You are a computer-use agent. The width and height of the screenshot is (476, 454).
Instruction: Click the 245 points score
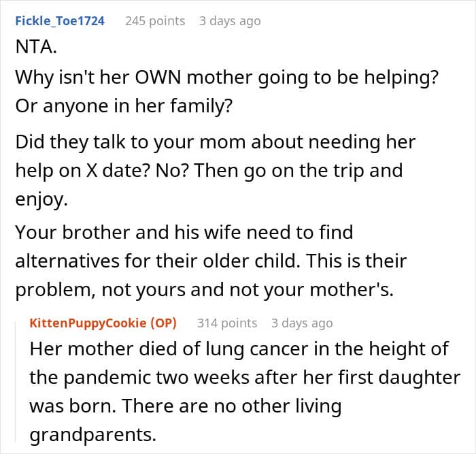pyautogui.click(x=155, y=21)
